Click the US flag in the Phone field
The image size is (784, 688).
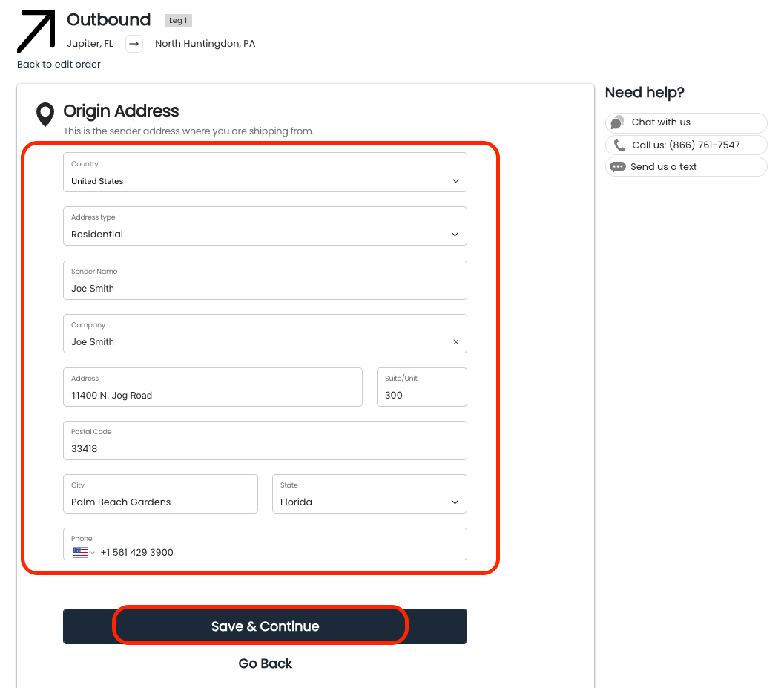pos(80,552)
